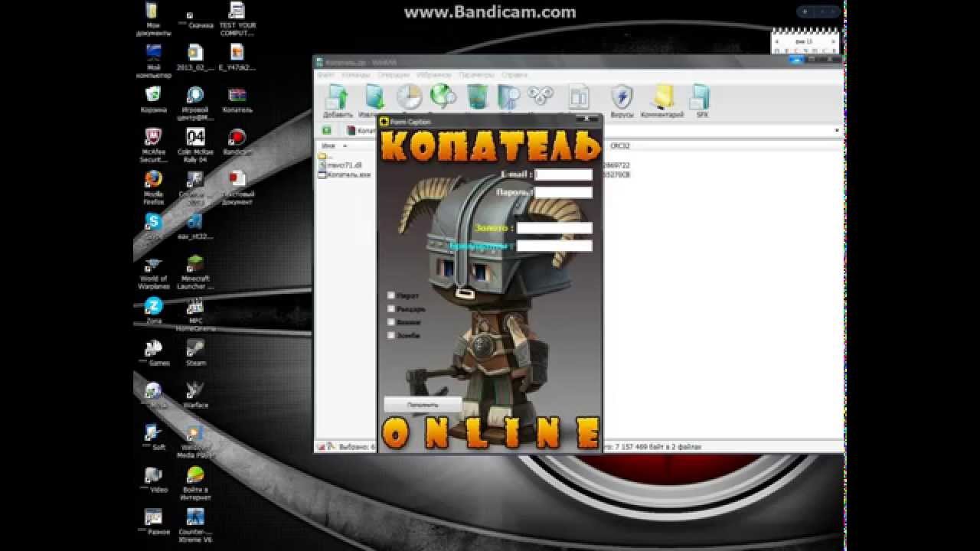
Task: Open the Команды menu in WinRAR
Action: (x=356, y=75)
